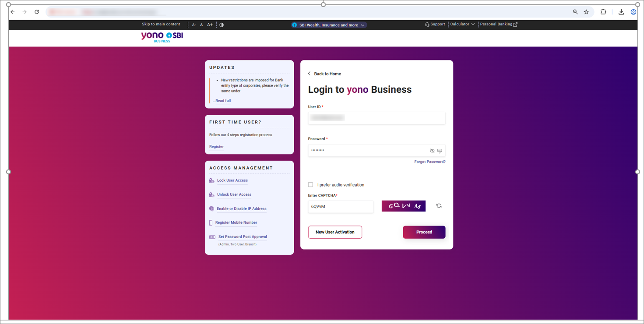Click the Unlock User Access icon
The height and width of the screenshot is (324, 644).
pos(212,194)
